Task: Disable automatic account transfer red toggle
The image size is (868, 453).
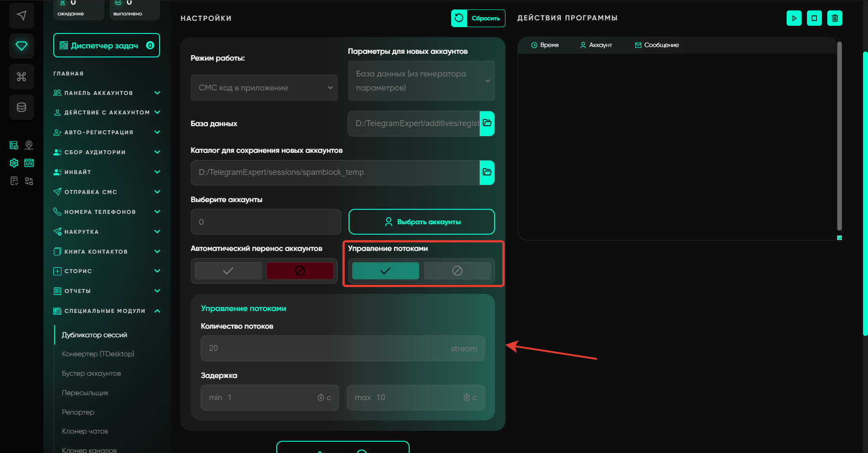Action: coord(300,271)
